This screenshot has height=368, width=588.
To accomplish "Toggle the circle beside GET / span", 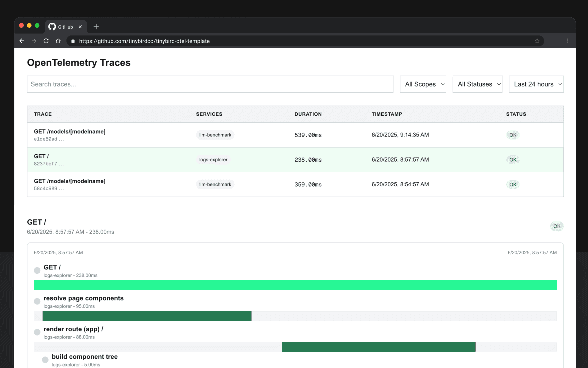I will (x=37, y=270).
